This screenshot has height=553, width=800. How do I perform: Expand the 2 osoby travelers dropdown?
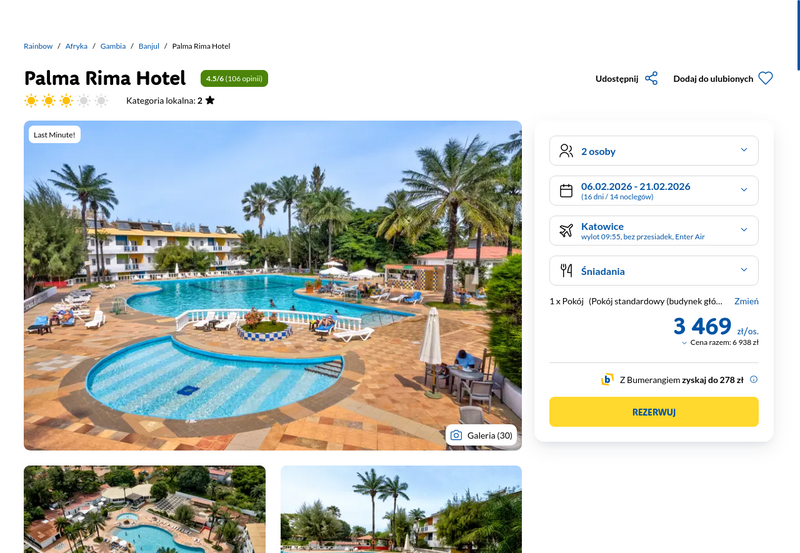[x=654, y=150]
